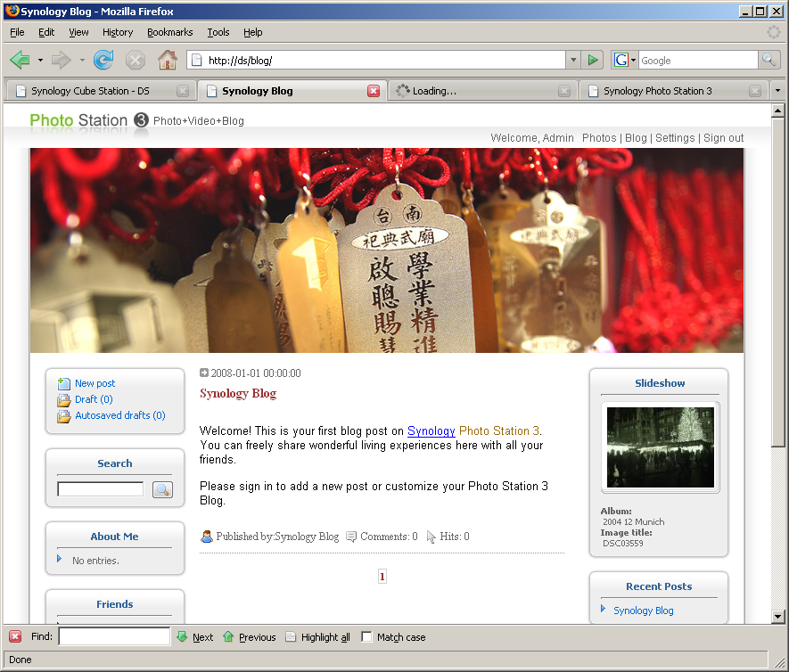The height and width of the screenshot is (672, 789).
Task: Open the Back history dropdown arrow
Action: pyautogui.click(x=40, y=61)
